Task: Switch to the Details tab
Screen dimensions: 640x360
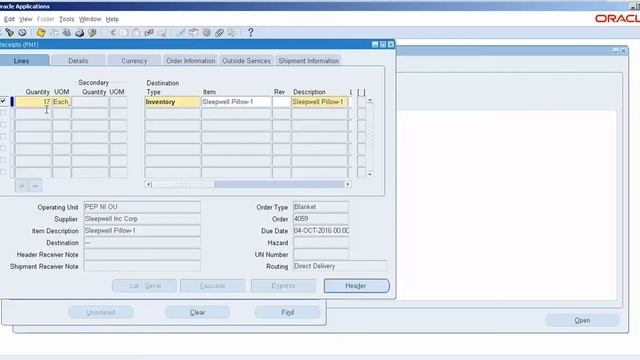Action: point(78,60)
